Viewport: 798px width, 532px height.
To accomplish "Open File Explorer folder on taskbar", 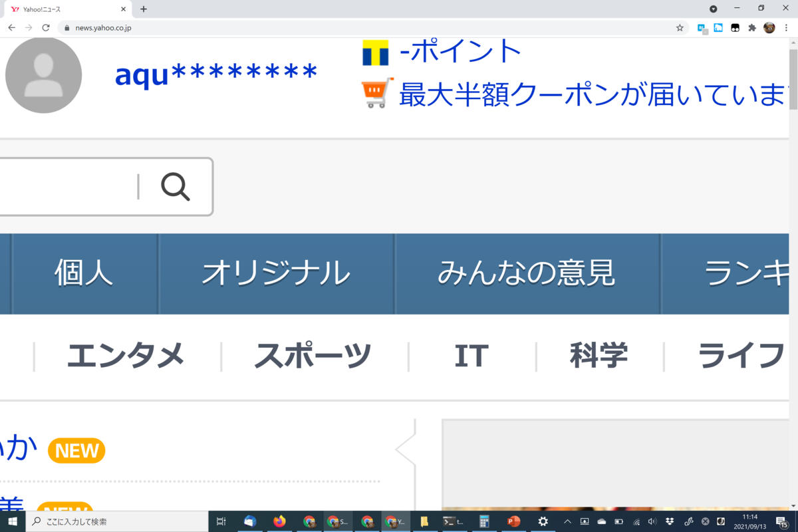I will 424,522.
